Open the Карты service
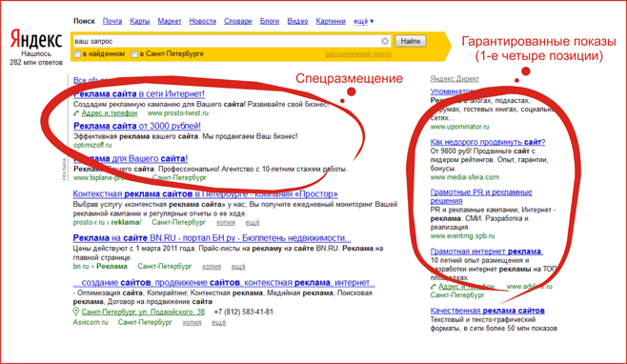Image resolution: width=627 pixels, height=364 pixels. pos(139,21)
